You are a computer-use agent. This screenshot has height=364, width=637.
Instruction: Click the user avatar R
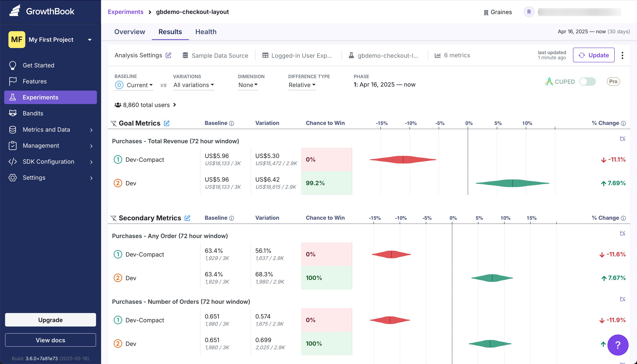click(529, 12)
